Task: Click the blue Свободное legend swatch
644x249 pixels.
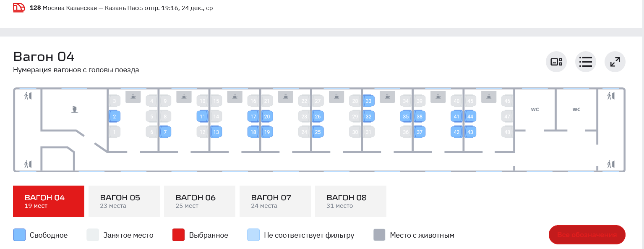Action: [19, 235]
